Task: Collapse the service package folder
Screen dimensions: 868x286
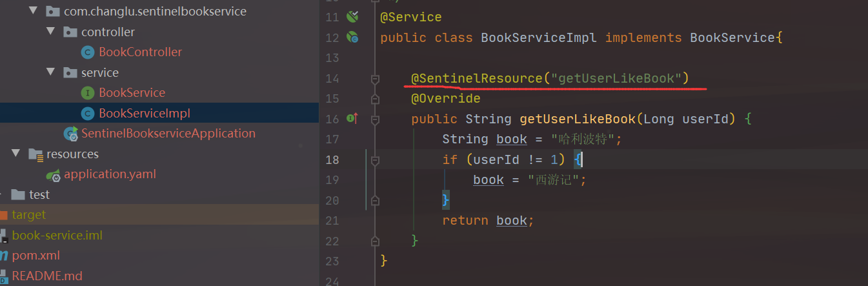Action: click(x=51, y=72)
